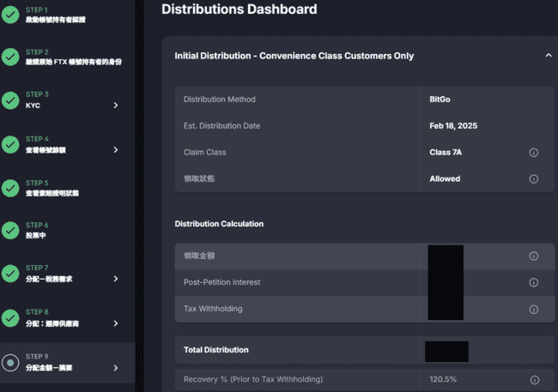The width and height of the screenshot is (558, 392).
Task: Open info icon for Post-Petition Interest
Action: pos(533,282)
